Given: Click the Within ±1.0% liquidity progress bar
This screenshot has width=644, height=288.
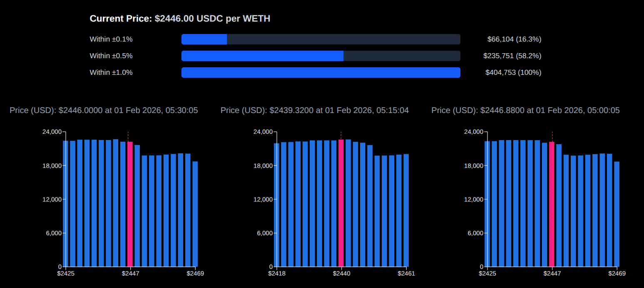Looking at the screenshot, I should 321,73.
